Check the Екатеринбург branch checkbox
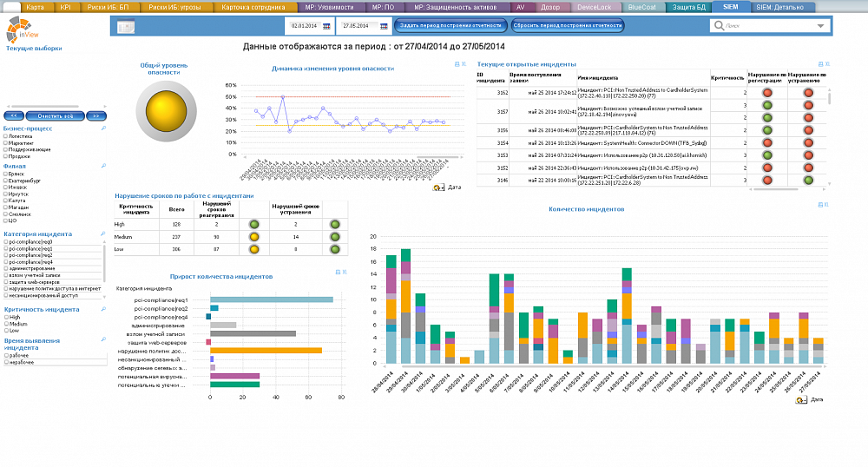The width and height of the screenshot is (868, 467). click(x=5, y=181)
